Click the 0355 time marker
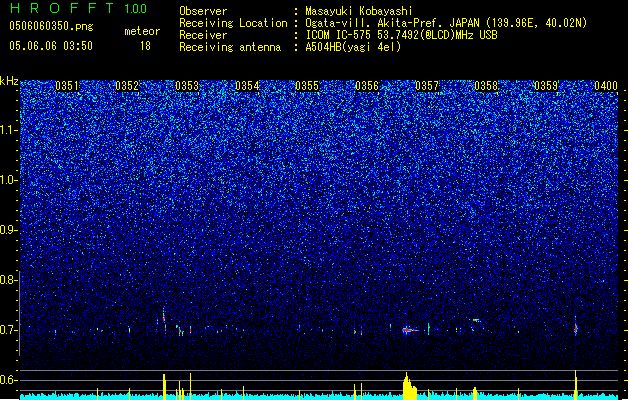 click(x=307, y=86)
